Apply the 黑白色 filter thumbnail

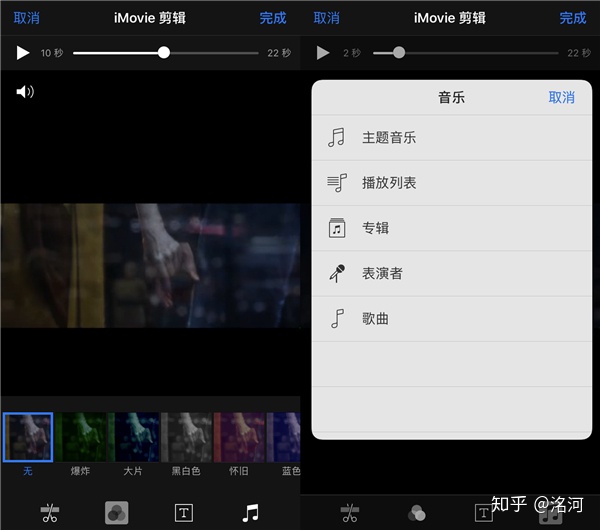coord(186,437)
